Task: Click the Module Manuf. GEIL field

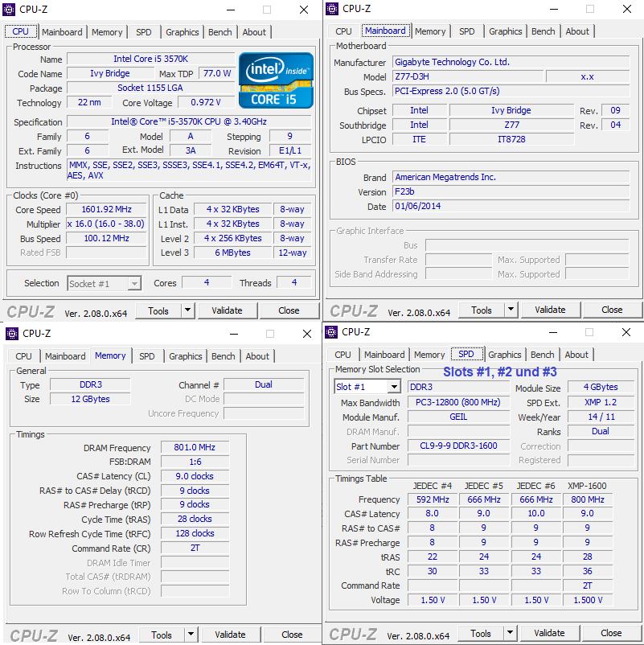Action: [458, 417]
